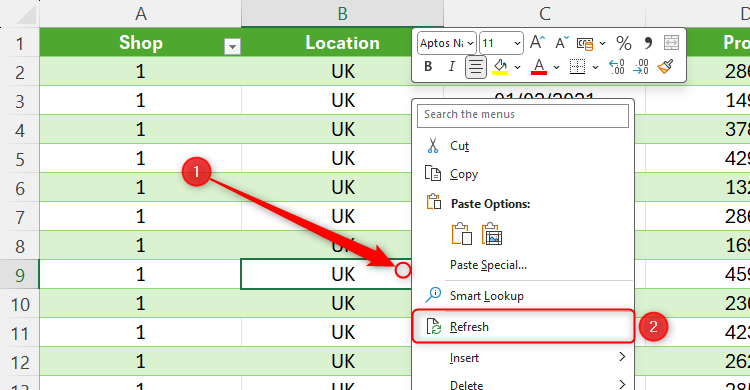The width and height of the screenshot is (750, 390).
Task: Expand the Delete submenu arrow
Action: (622, 384)
